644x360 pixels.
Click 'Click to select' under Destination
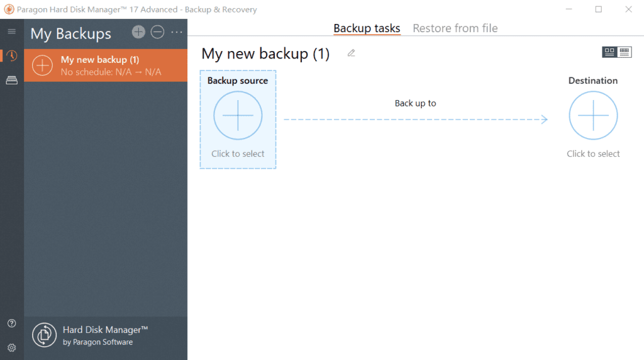coord(593,154)
